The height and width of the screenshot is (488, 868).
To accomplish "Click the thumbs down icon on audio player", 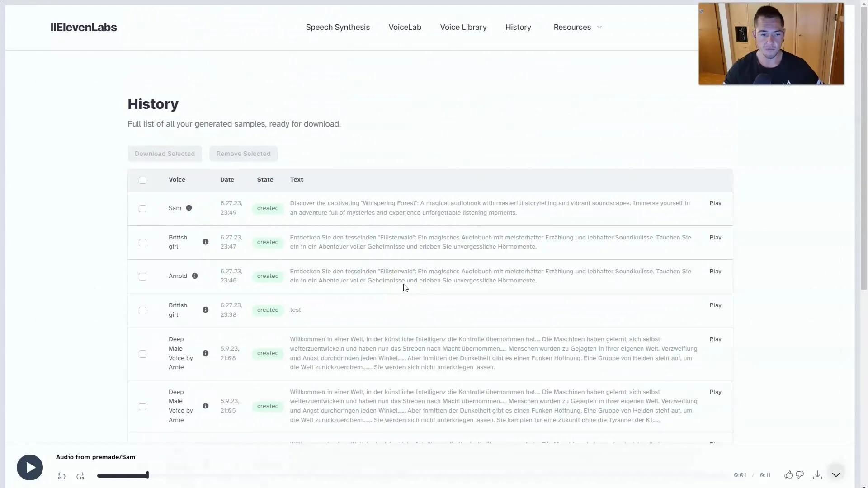I will [800, 475].
